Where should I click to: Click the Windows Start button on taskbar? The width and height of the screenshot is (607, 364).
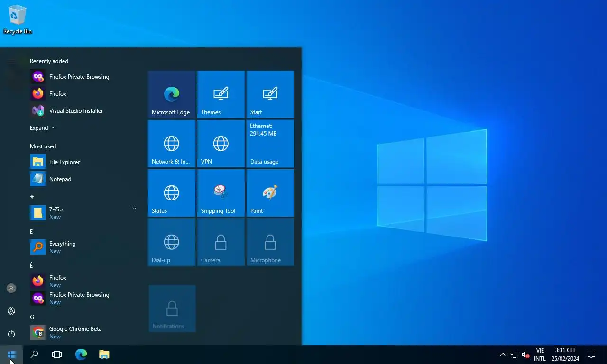11,355
